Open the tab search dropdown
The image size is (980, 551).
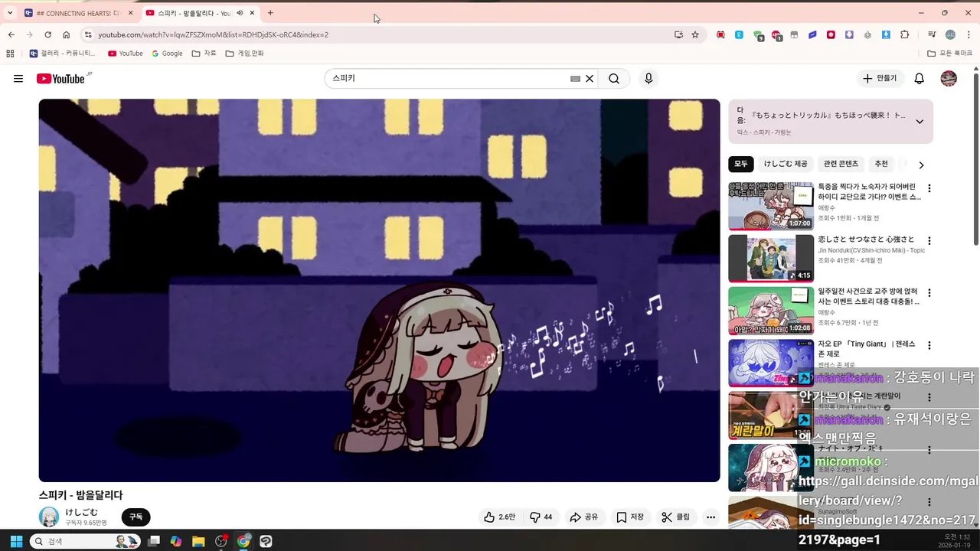[10, 13]
